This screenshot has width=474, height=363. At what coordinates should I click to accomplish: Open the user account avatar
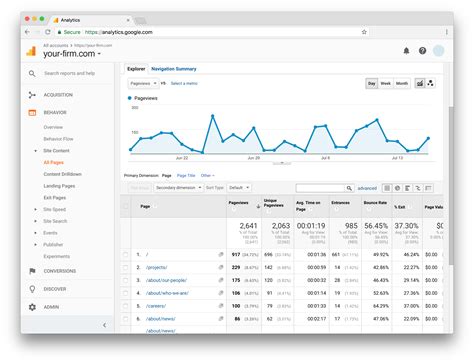[438, 51]
